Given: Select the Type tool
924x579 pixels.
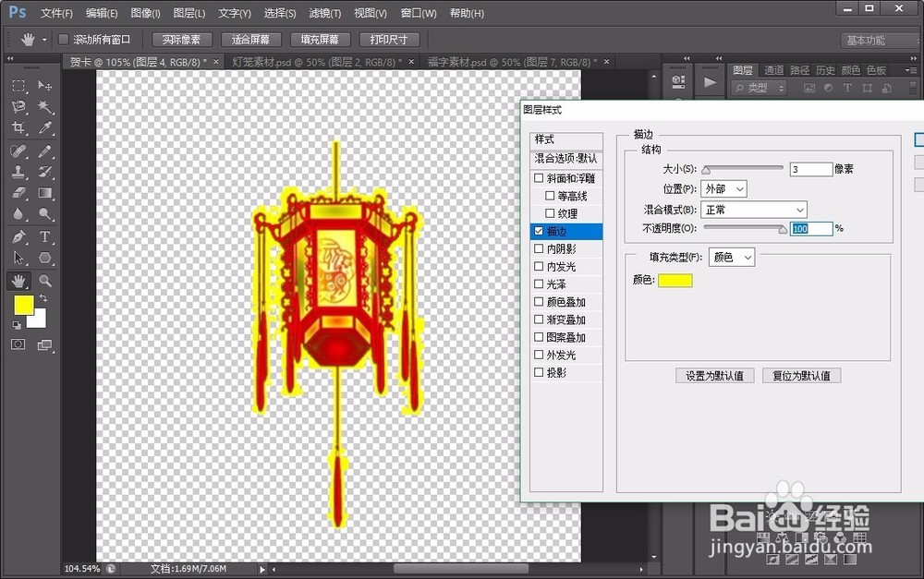Looking at the screenshot, I should (44, 236).
